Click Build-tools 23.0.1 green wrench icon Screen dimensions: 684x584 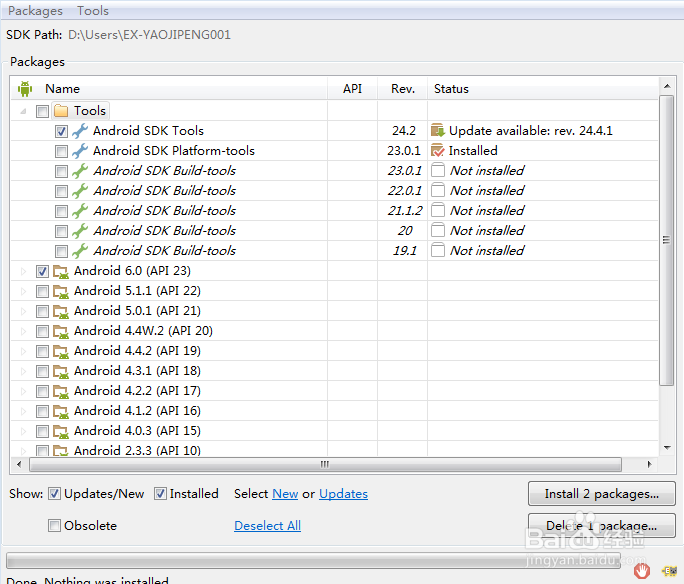point(80,171)
